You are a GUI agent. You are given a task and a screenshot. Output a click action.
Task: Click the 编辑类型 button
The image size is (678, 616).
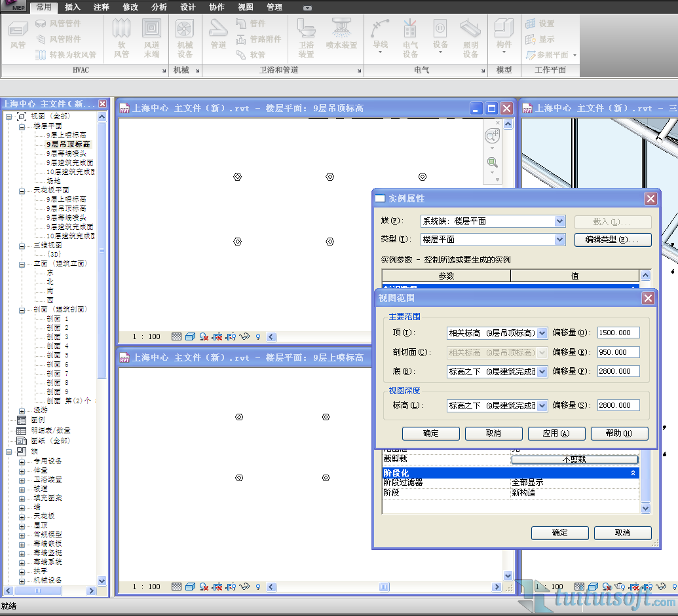(612, 240)
